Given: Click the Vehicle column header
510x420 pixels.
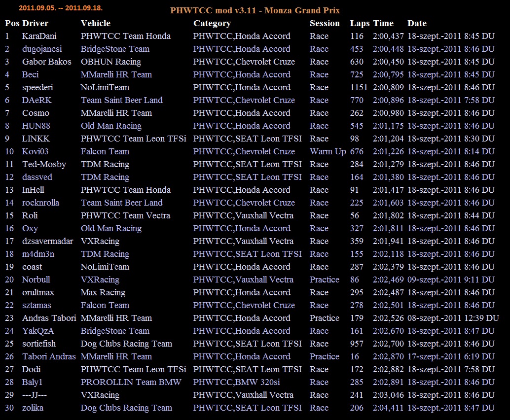Looking at the screenshot, I should tap(96, 23).
